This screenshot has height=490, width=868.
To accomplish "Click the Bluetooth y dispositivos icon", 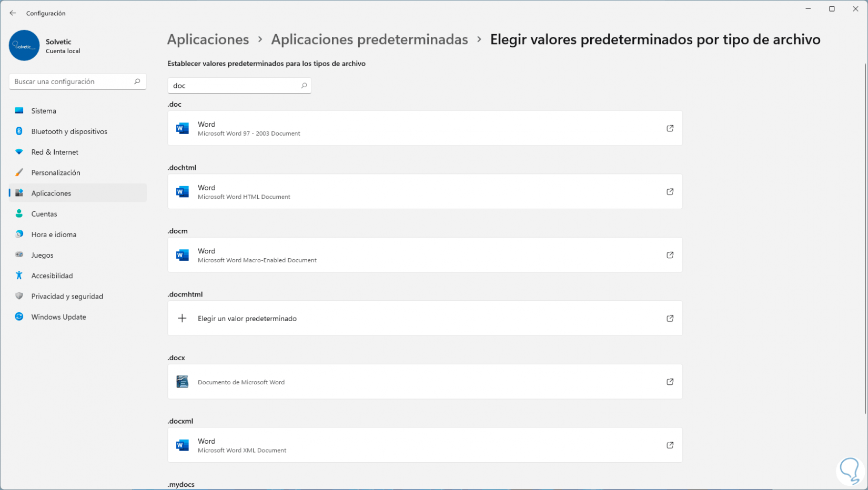I will 19,131.
